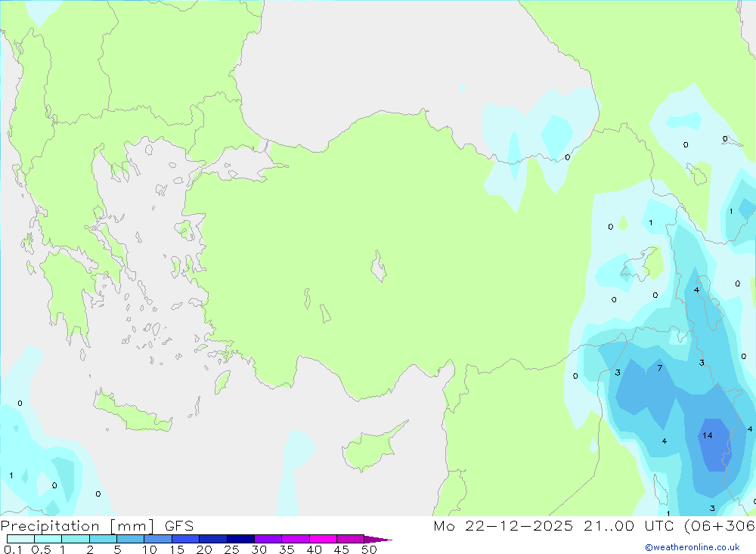Pick the 10–15 mm legend color swatch
The height and width of the screenshot is (554, 756).
tap(158, 539)
